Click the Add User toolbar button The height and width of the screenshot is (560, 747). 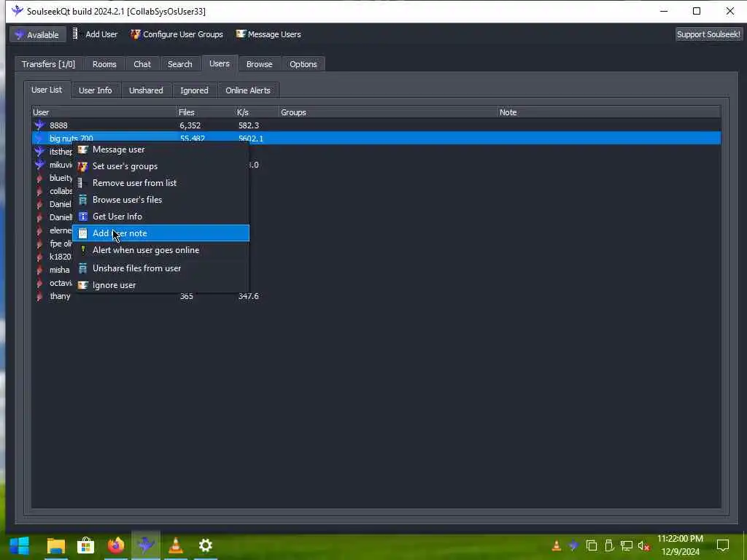pyautogui.click(x=96, y=34)
